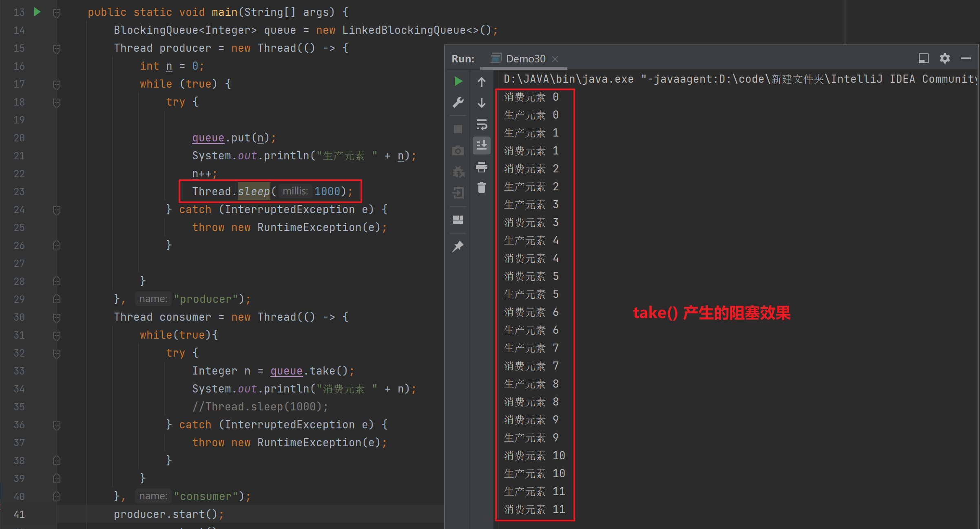Fold the consumer while loop at line 31
The width and height of the screenshot is (980, 529).
pos(57,336)
